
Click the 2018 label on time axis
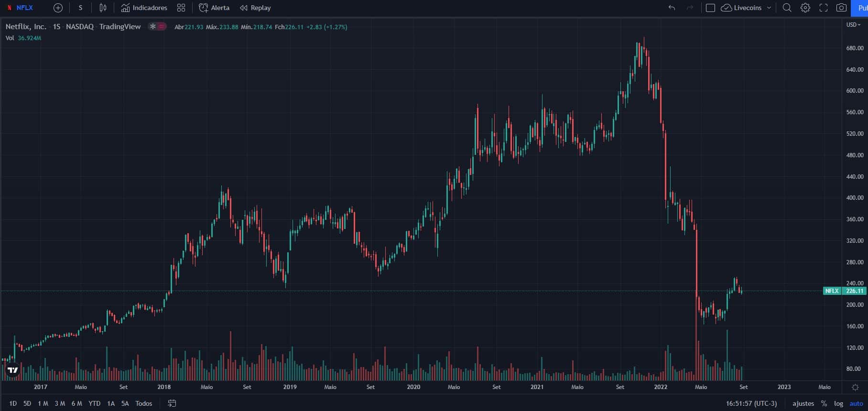164,387
